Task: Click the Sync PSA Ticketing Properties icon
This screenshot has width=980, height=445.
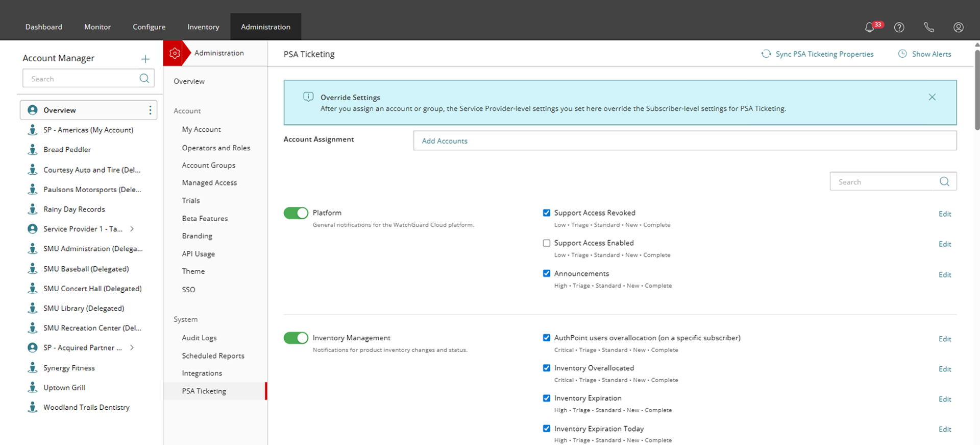Action: 766,54
